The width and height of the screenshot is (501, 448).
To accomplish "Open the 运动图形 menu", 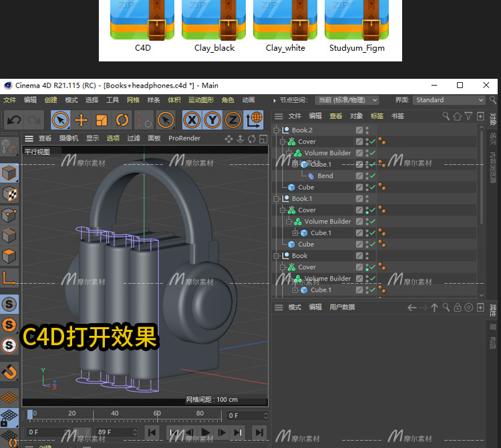I will click(201, 100).
